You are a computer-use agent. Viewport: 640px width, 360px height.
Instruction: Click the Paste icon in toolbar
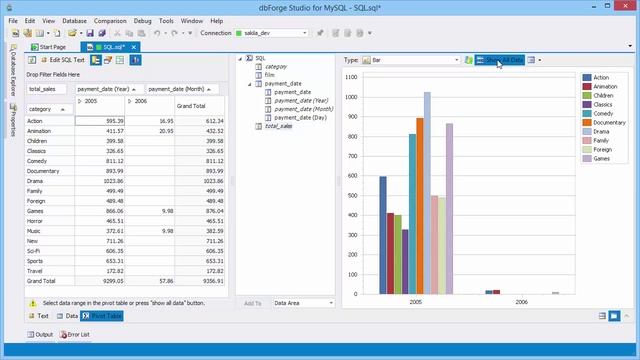142,33
